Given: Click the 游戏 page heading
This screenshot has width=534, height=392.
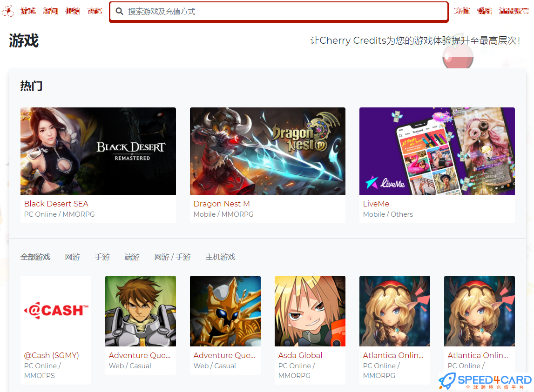Looking at the screenshot, I should pyautogui.click(x=24, y=40).
